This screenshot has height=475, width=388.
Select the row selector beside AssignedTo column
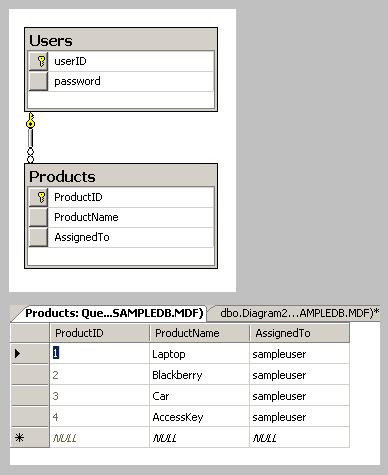point(38,237)
